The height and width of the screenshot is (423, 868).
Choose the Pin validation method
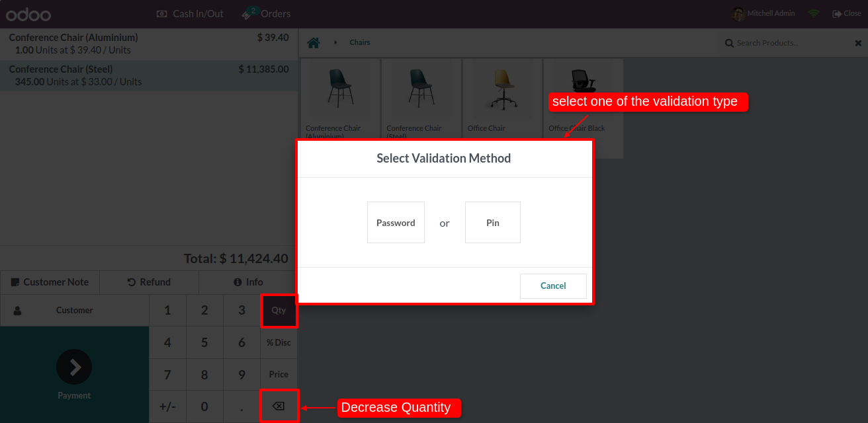coord(493,223)
